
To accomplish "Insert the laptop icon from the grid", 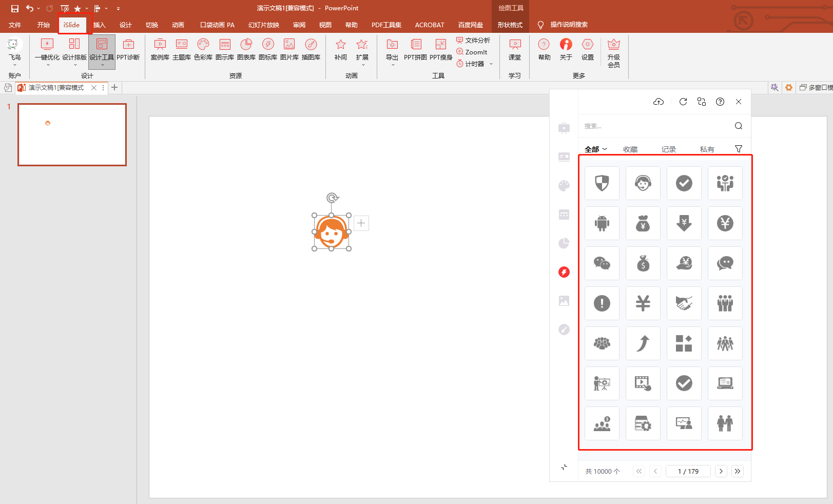I will (725, 383).
